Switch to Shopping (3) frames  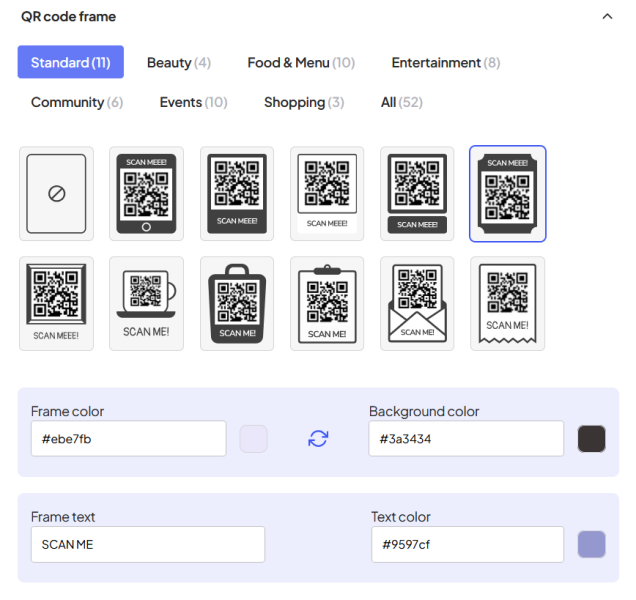(304, 102)
